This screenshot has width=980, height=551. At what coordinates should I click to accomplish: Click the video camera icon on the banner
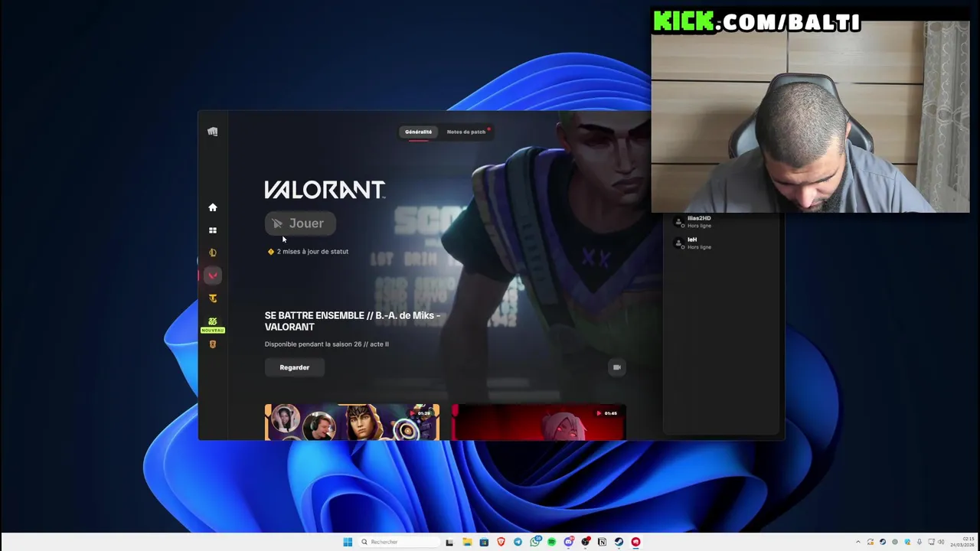[617, 367]
